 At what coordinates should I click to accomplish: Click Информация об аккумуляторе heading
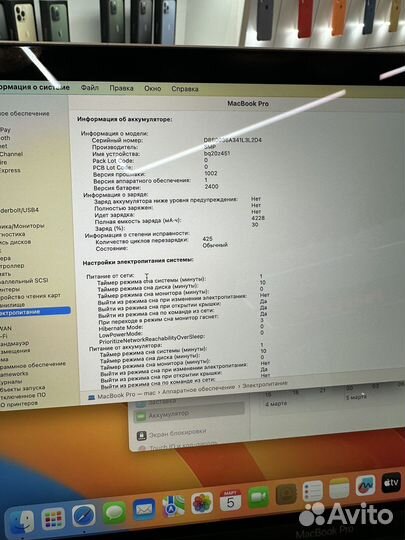pos(125,120)
